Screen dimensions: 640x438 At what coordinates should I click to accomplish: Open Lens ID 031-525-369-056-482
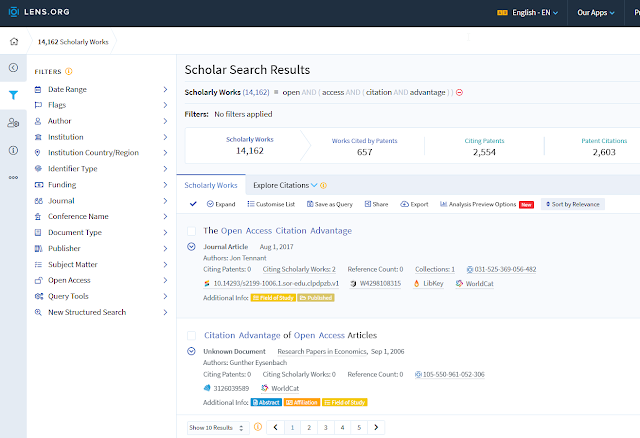[501, 269]
